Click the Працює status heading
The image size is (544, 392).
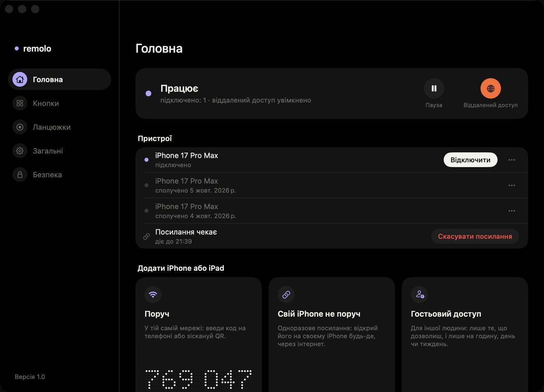[x=180, y=89]
